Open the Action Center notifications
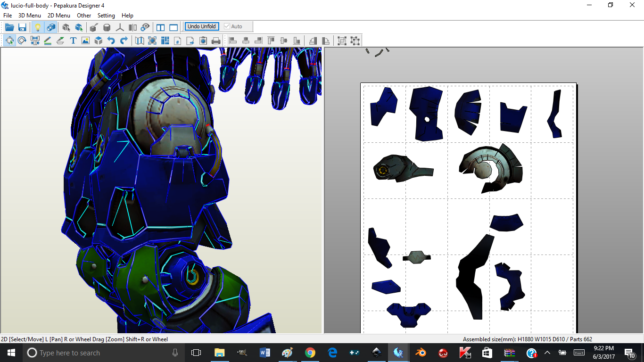The height and width of the screenshot is (362, 644). (629, 353)
